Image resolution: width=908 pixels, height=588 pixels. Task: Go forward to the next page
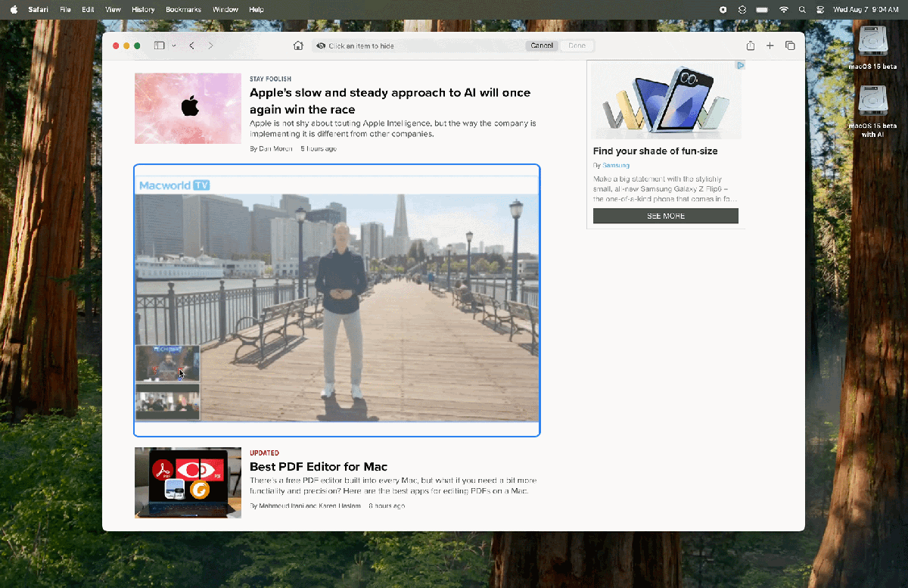coord(210,45)
